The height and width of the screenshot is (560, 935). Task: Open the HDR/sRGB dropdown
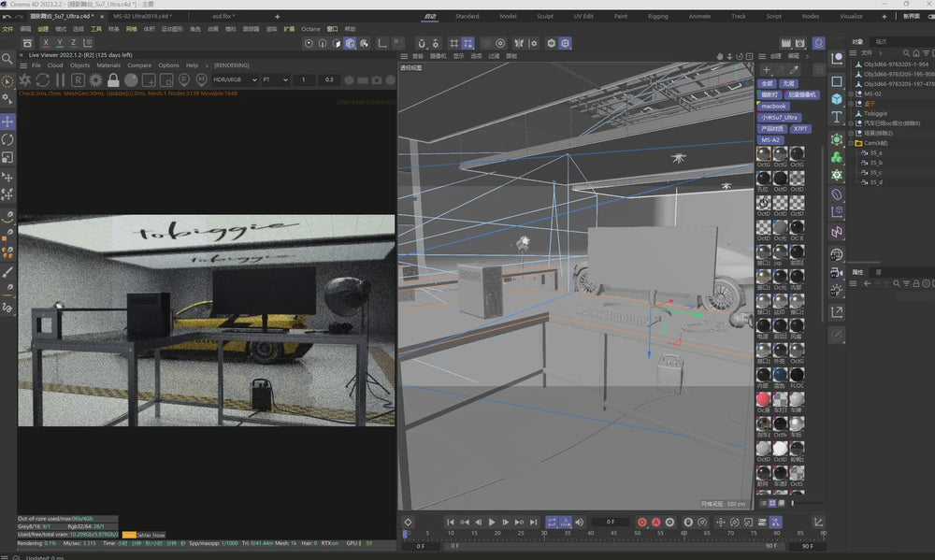point(235,80)
